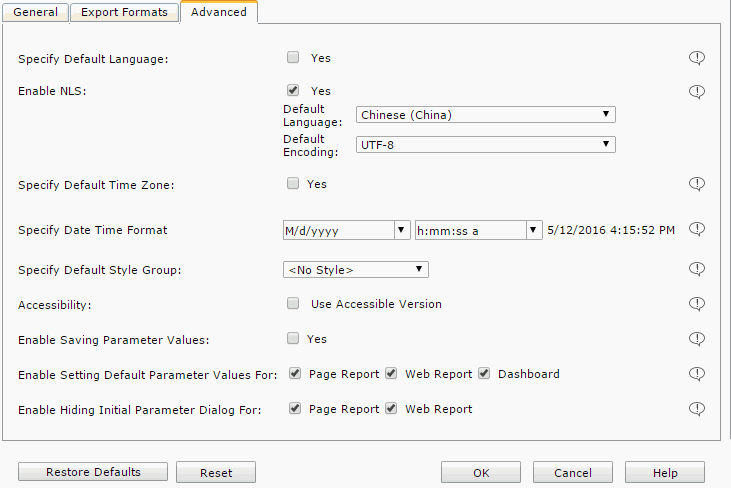Click info icon for Accessibility row
This screenshot has width=731, height=488.
(x=697, y=304)
